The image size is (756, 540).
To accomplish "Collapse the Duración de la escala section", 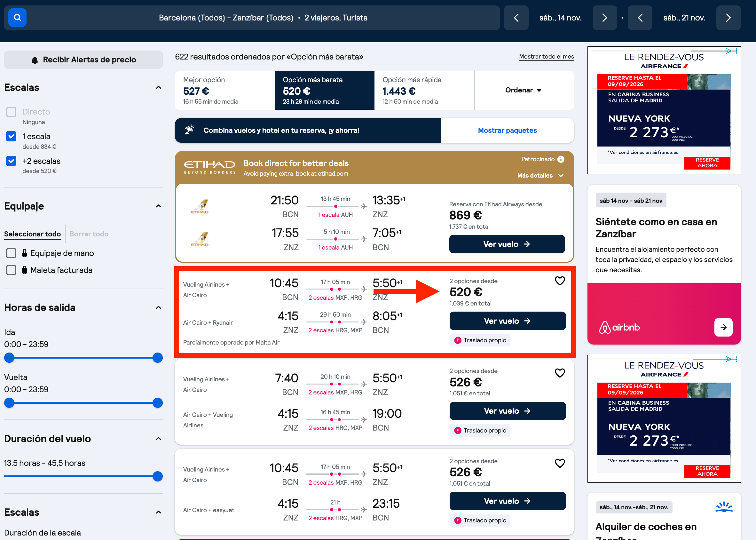I will [x=159, y=512].
